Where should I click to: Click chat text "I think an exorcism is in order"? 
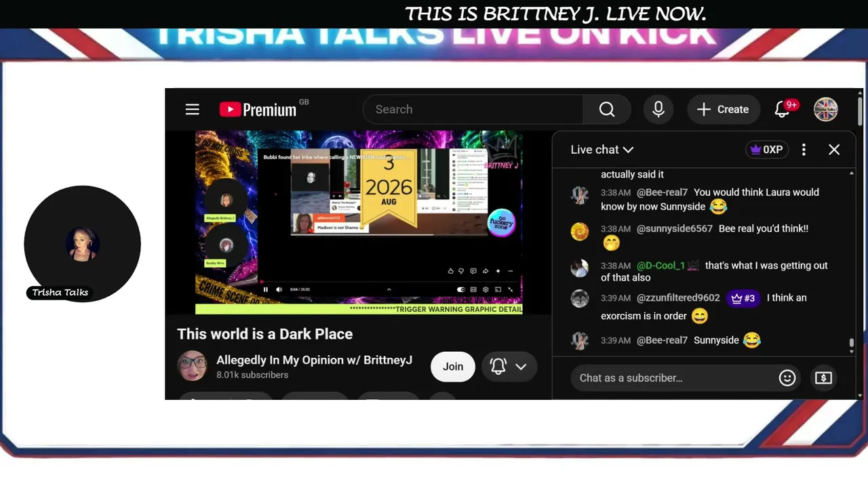click(704, 307)
